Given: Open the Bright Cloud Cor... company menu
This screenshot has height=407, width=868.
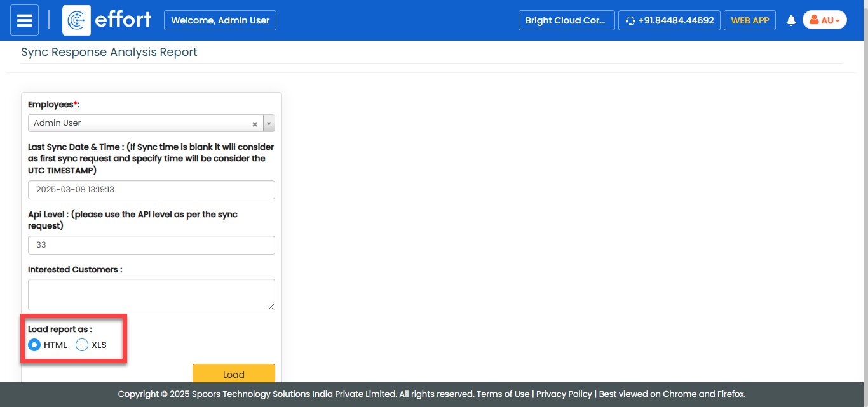Looking at the screenshot, I should [x=566, y=20].
